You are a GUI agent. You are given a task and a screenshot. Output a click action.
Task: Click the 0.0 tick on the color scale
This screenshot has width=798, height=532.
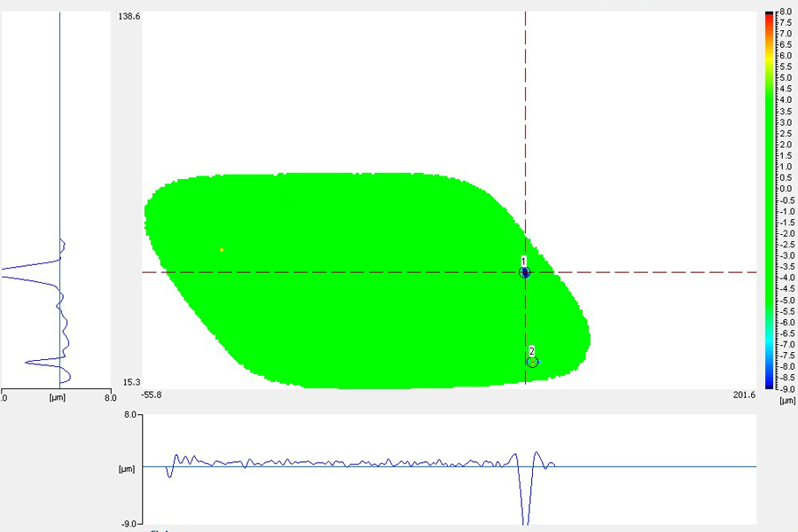click(785, 189)
